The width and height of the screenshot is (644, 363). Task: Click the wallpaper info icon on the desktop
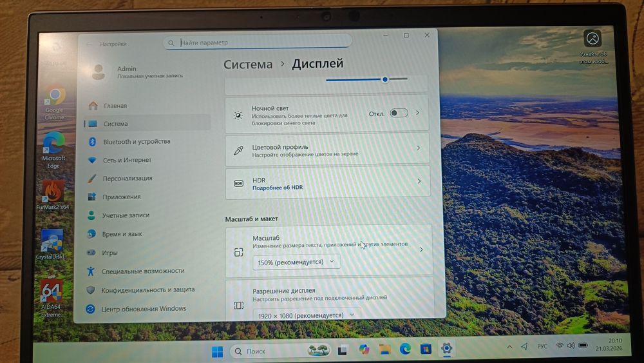pos(592,39)
